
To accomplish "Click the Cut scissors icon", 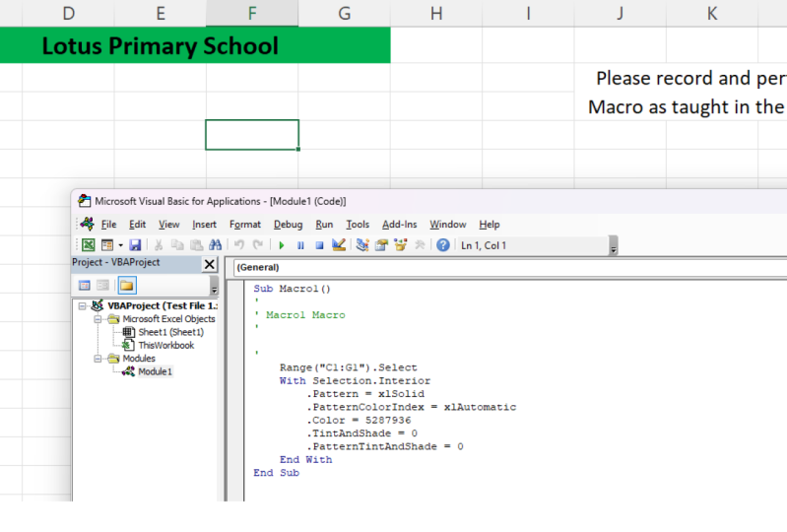I will pos(159,245).
